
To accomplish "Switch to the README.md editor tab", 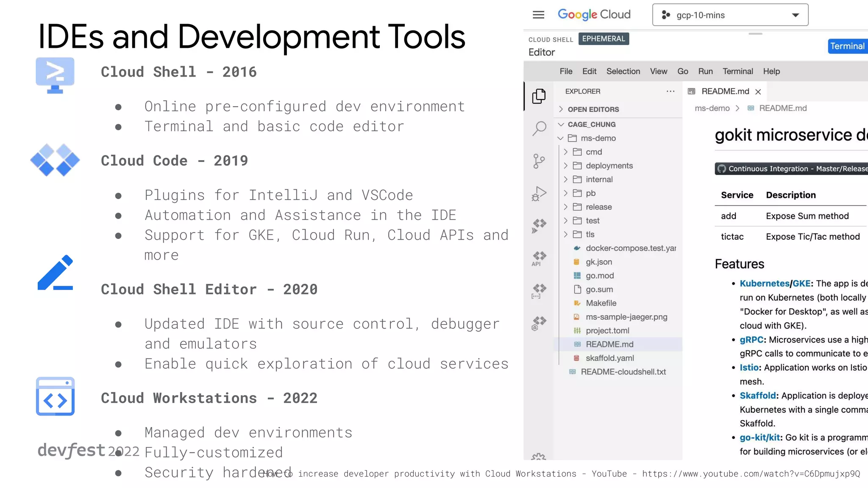I will [x=725, y=91].
